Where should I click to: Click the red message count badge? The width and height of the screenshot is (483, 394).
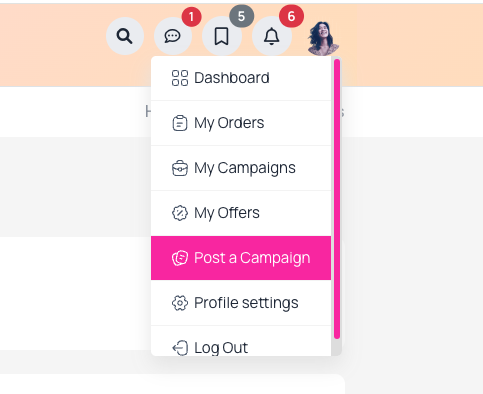tap(191, 17)
